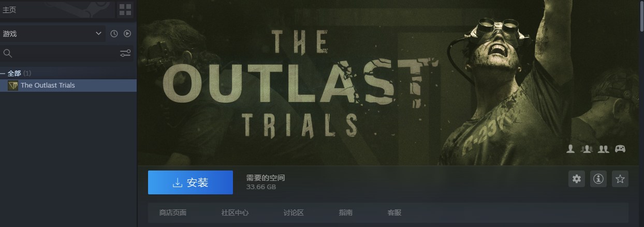This screenshot has height=227, width=644.
Task: Open the advanced filter sliders icon
Action: [x=125, y=53]
